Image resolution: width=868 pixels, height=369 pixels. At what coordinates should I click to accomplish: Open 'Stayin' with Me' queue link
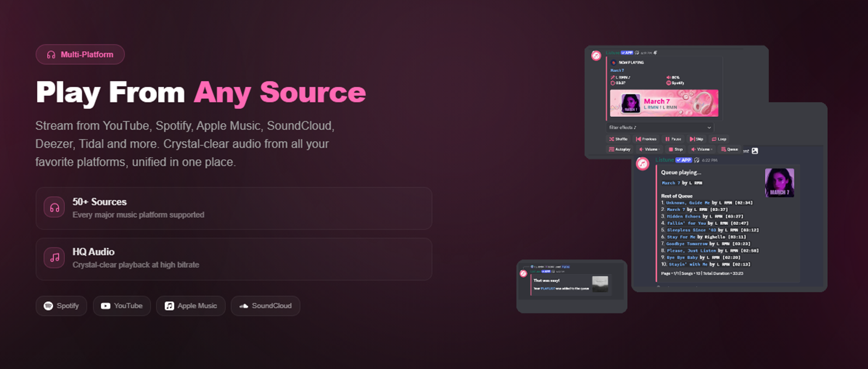tap(688, 264)
